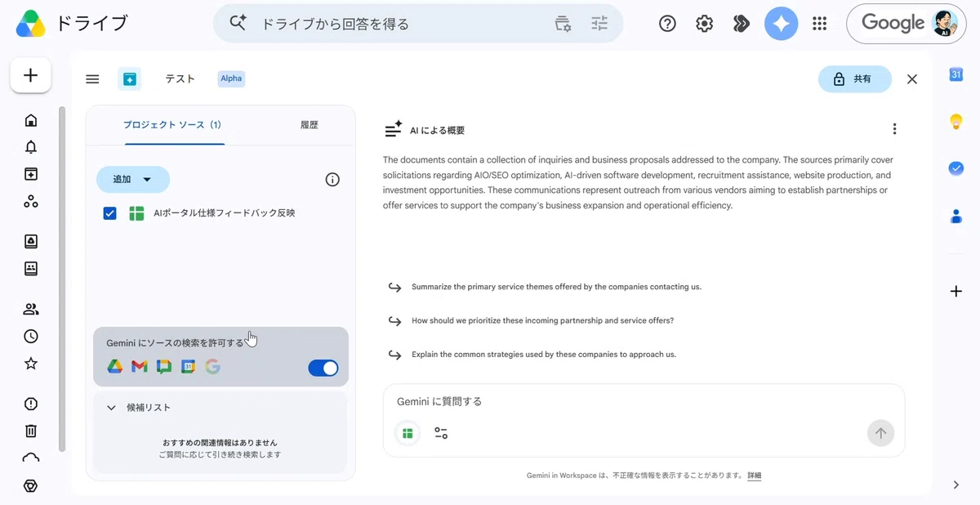Go to Home in the sidebar
Screen dimensions: 980x505
pos(31,120)
